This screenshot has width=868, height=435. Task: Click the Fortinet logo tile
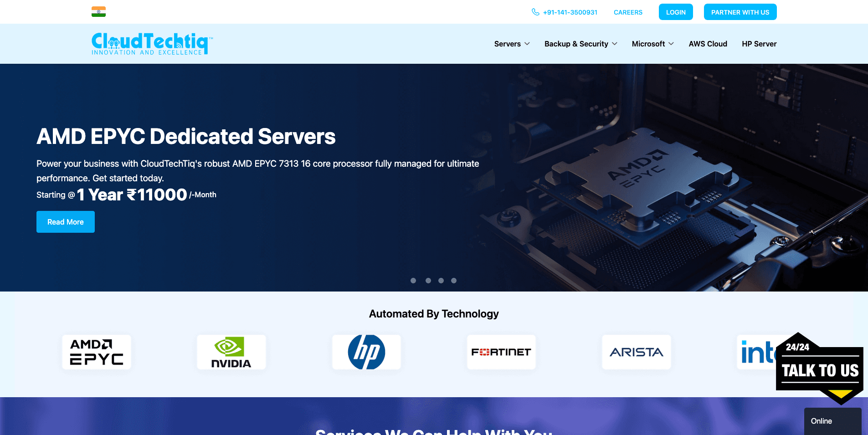coord(501,352)
